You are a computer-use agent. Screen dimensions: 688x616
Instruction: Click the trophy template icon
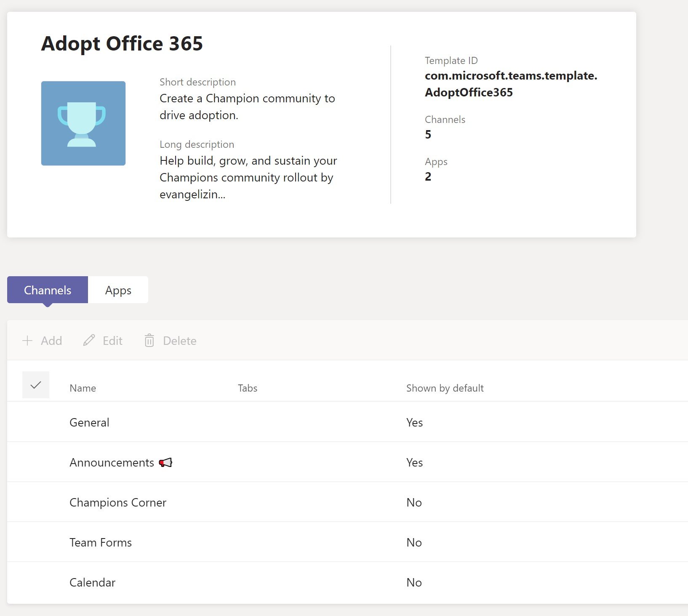[83, 123]
